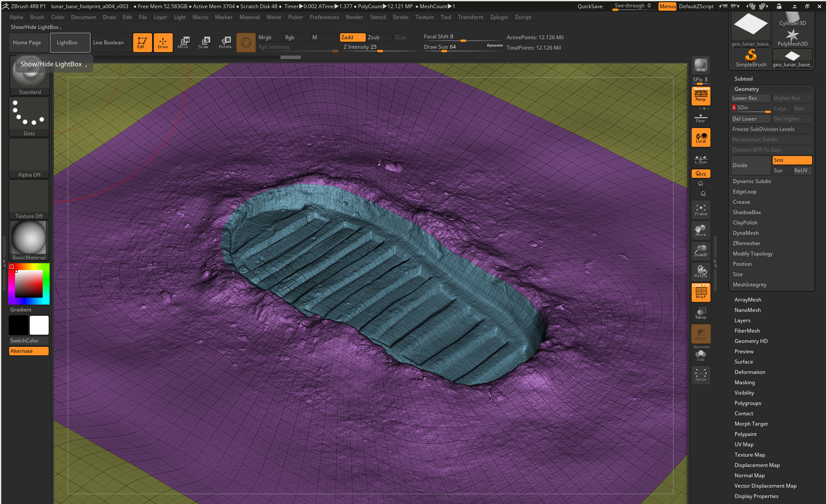Expand the Deformation subpalette

pyautogui.click(x=750, y=372)
